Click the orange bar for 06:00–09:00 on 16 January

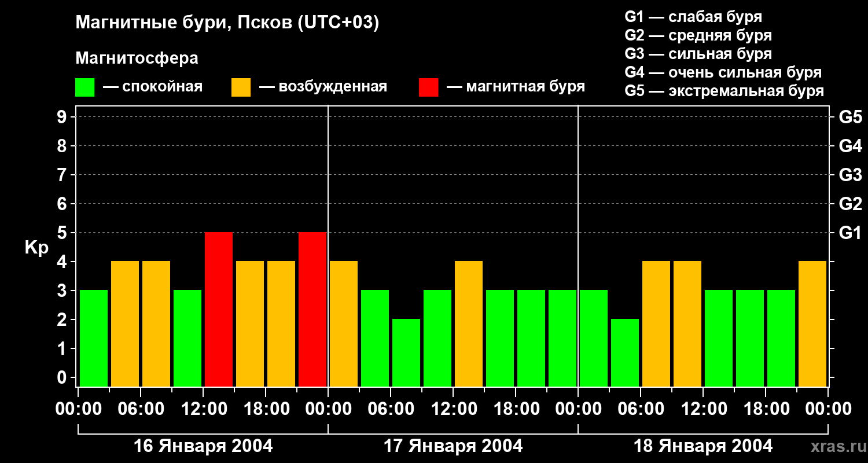point(156,324)
